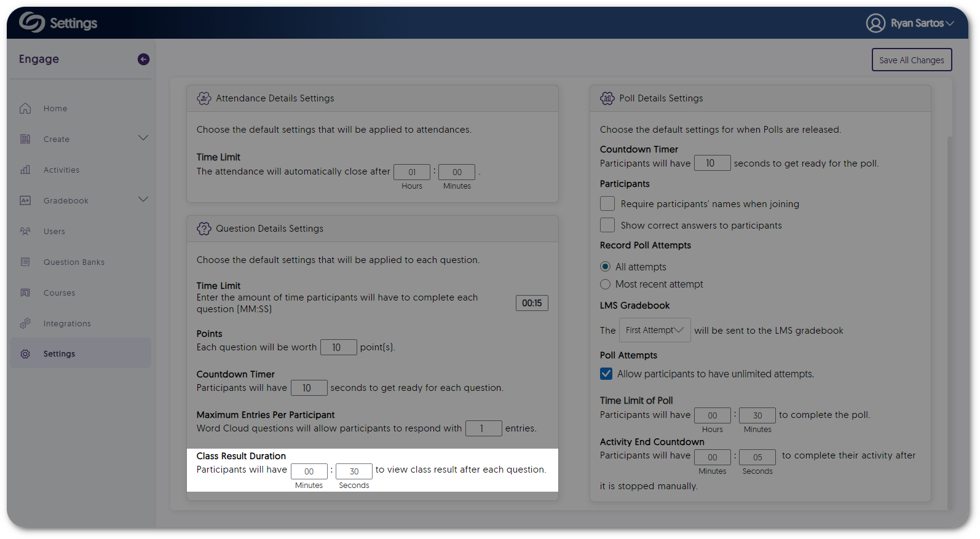Open the First Attempt dropdown

pyautogui.click(x=654, y=330)
